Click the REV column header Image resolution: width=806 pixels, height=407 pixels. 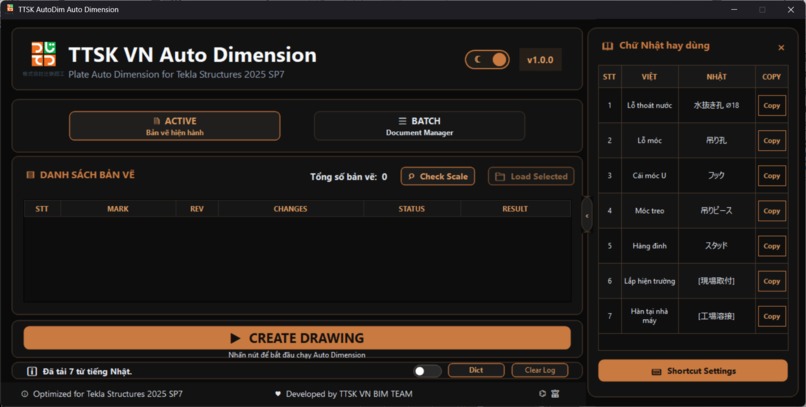coord(197,209)
